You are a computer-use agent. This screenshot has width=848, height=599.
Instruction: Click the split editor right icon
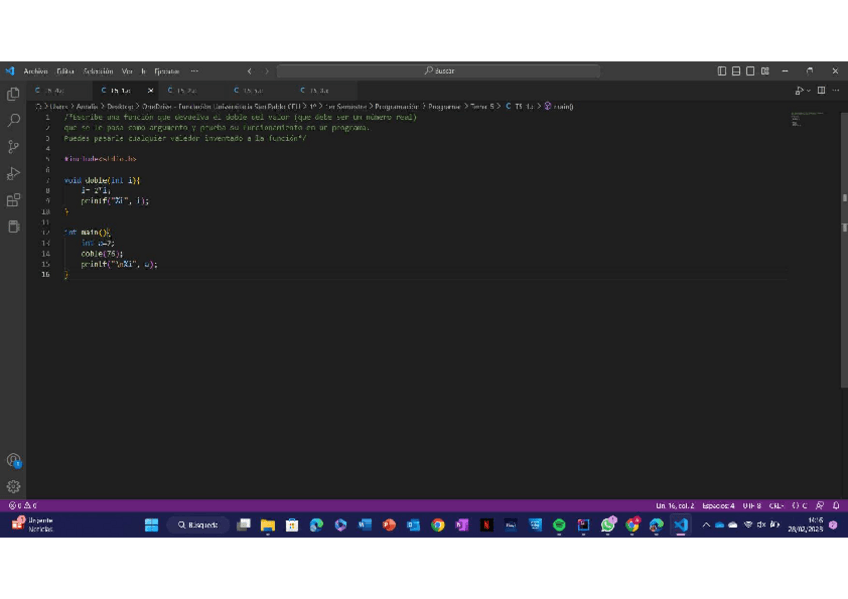821,90
